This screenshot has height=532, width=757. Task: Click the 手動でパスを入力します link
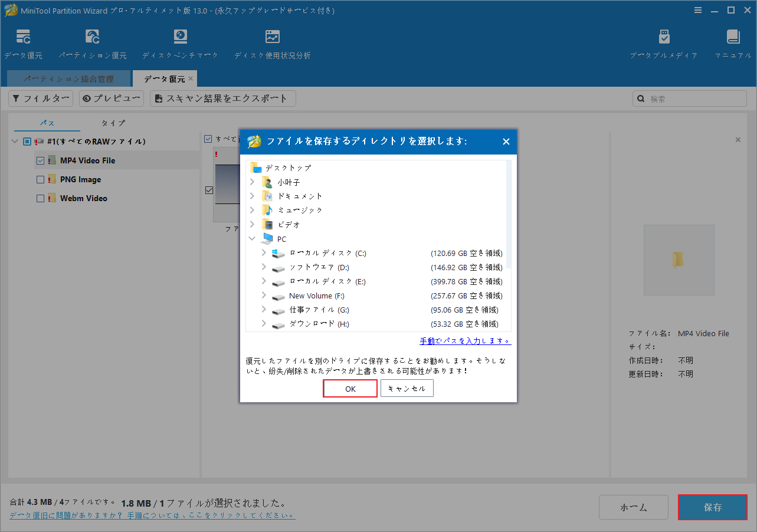(464, 341)
